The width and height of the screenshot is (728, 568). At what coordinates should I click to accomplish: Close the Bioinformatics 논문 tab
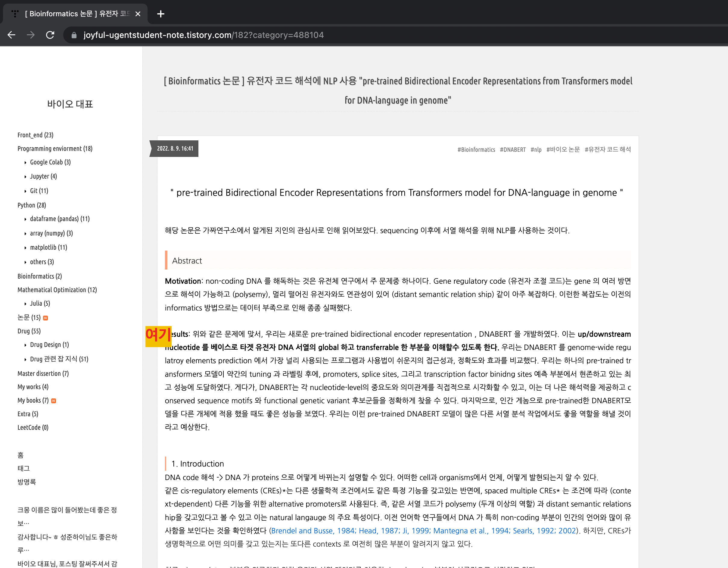[138, 14]
